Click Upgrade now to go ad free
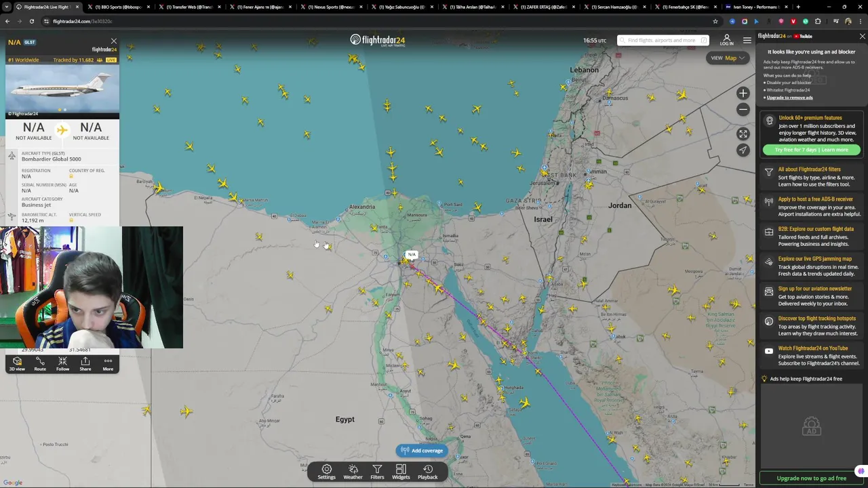The height and width of the screenshot is (488, 868). click(x=812, y=479)
